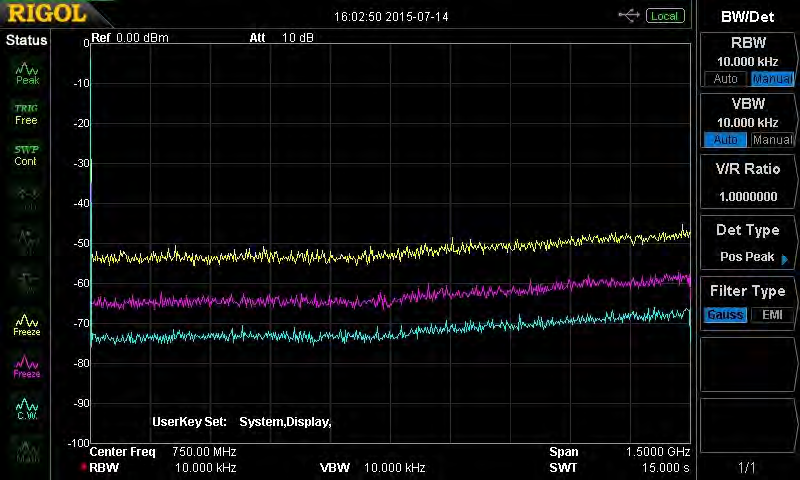Click the yellow trace Freeze icon
This screenshot has width=800, height=480.
27,325
